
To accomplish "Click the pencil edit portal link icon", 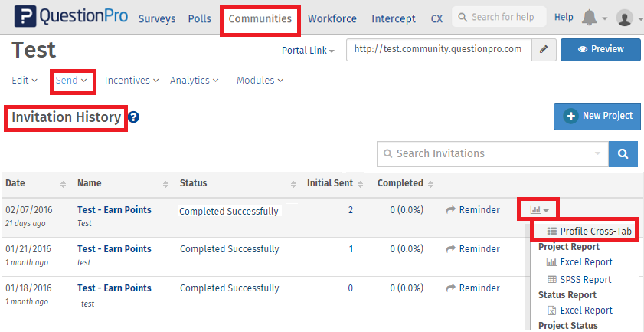I will pos(543,49).
